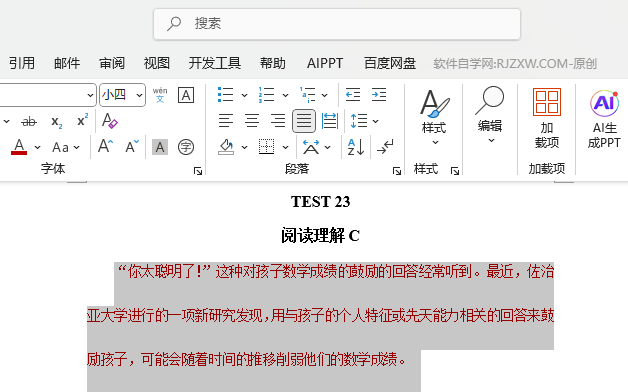Screen dimensions: 628x392
Task: Apply multilevel list
Action: coord(308,95)
